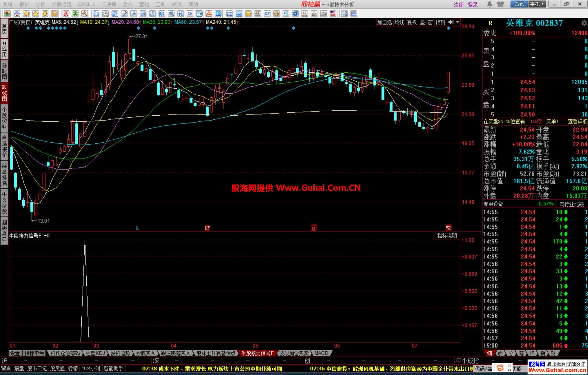Toggle 复权 price adjustment
This screenshot has width=588, height=375.
[412, 22]
